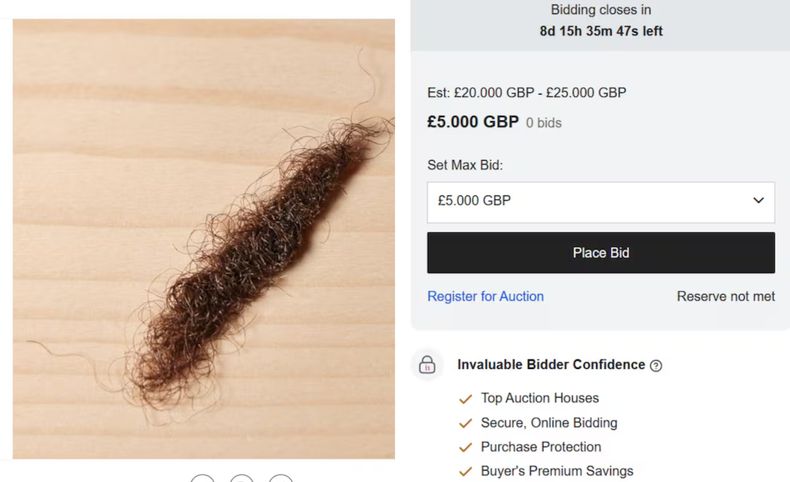This screenshot has height=482, width=790.
Task: Click the lock icon beside Bidder Confidence
Action: [x=427, y=365]
